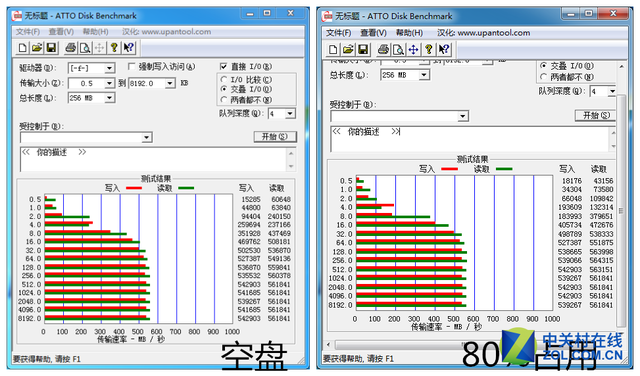Viewport: 640px width, 376px height.
Task: Click Print icon in right window toolbar
Action: coord(383,49)
